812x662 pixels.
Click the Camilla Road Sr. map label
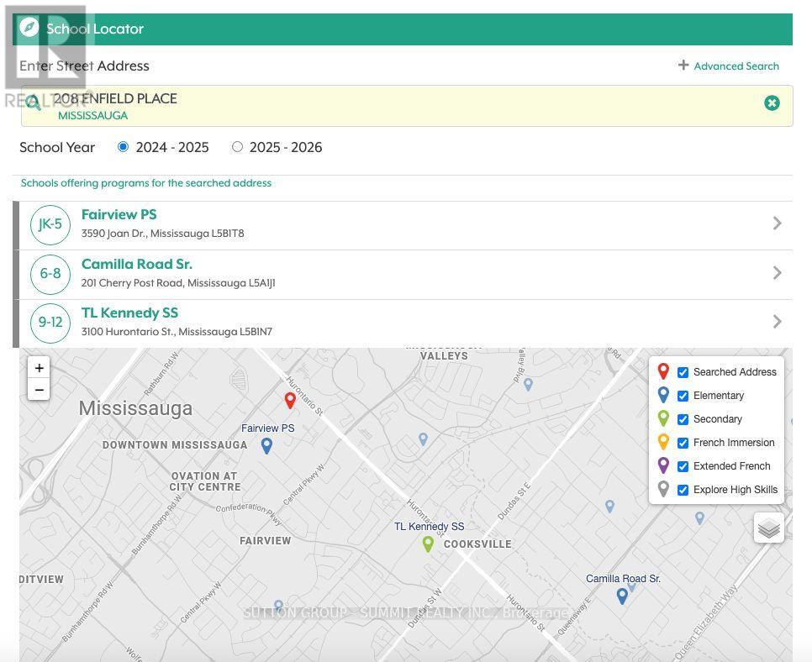(x=623, y=579)
